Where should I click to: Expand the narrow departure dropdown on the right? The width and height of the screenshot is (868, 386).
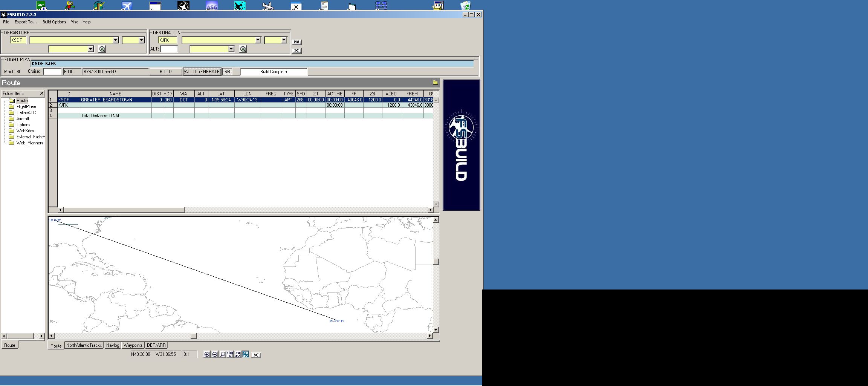141,40
